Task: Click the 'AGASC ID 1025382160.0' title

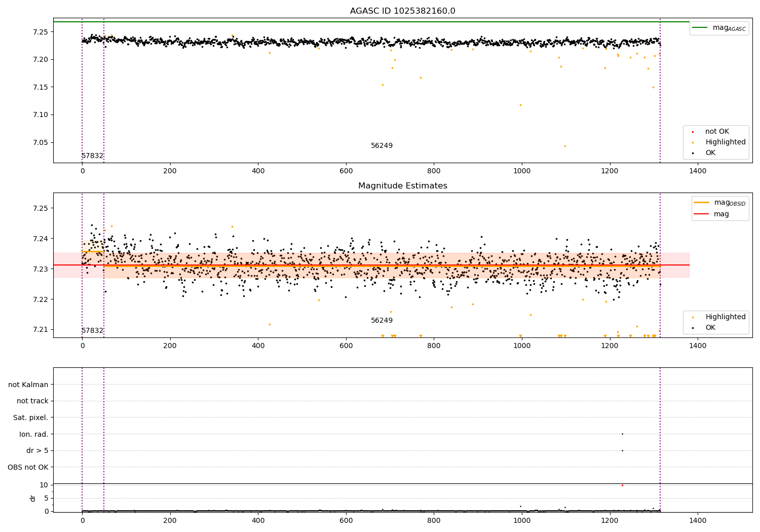Action: pyautogui.click(x=403, y=11)
